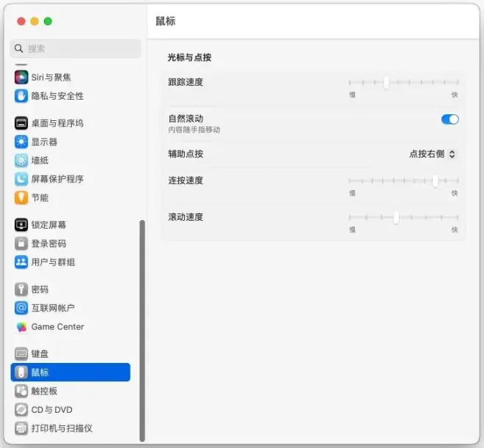Viewport: 484px width, 448px height.
Task: Open the 用户与群组 sidebar label
Action: pos(53,262)
